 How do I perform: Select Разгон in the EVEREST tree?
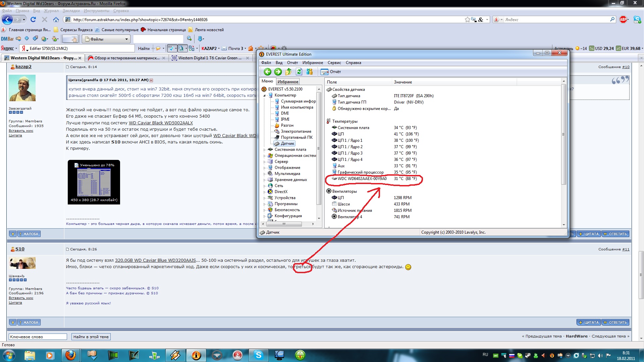(x=287, y=125)
